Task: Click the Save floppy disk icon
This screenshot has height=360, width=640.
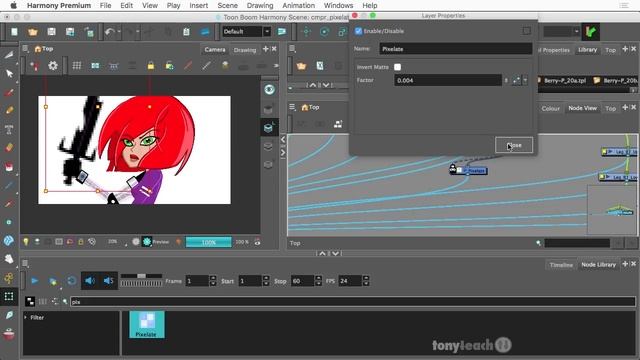Action: [51, 32]
